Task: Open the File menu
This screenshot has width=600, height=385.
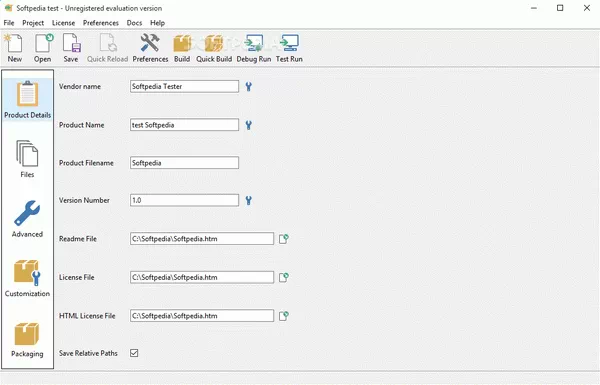Action: (x=9, y=23)
